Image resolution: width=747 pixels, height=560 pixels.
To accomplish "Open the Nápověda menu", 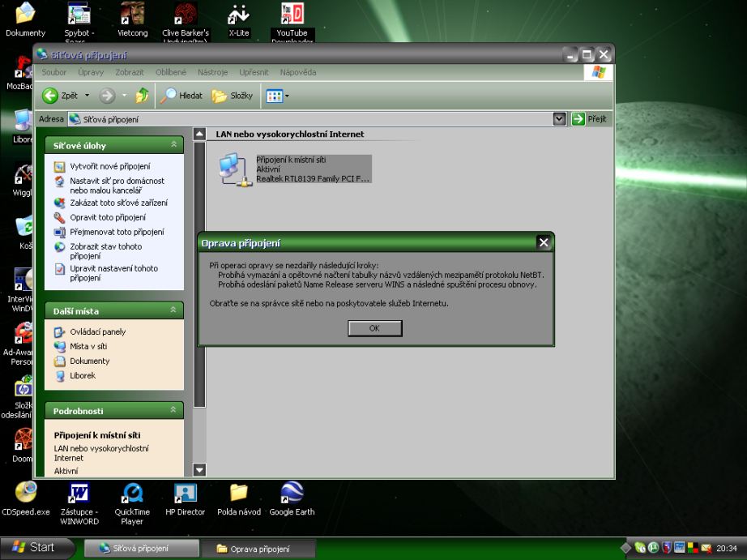I will pyautogui.click(x=298, y=72).
